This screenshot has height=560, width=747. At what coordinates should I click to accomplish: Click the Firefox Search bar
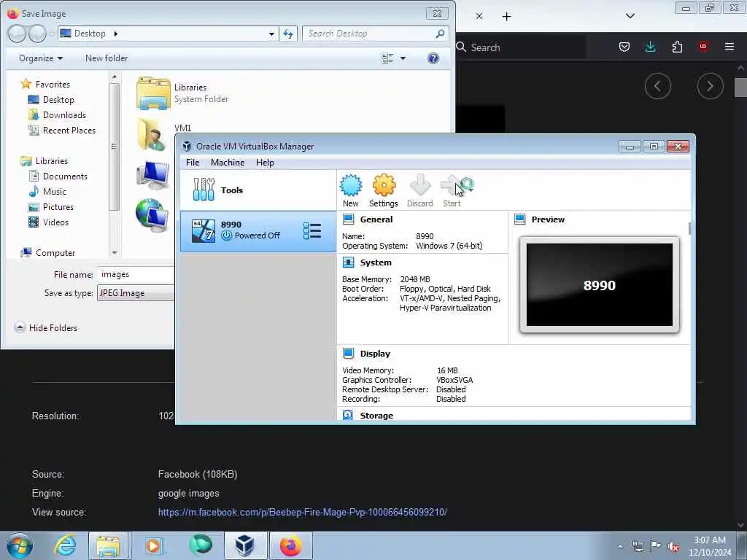point(520,47)
